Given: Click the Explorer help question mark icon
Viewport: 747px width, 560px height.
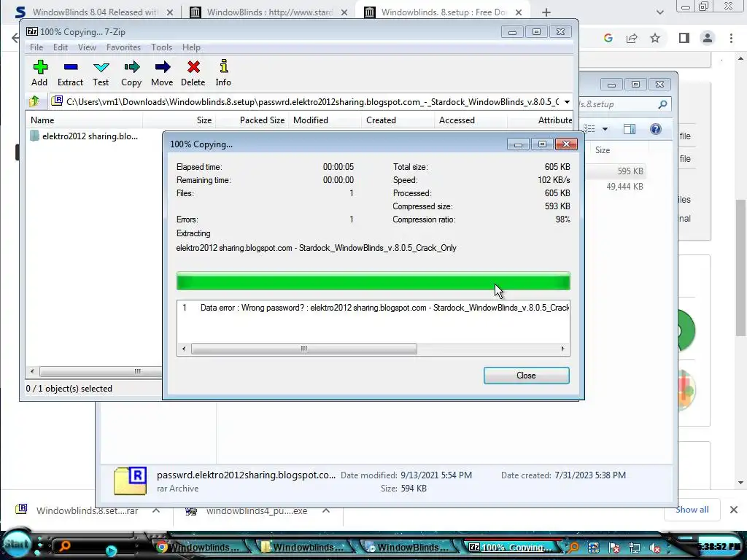Looking at the screenshot, I should click(656, 129).
